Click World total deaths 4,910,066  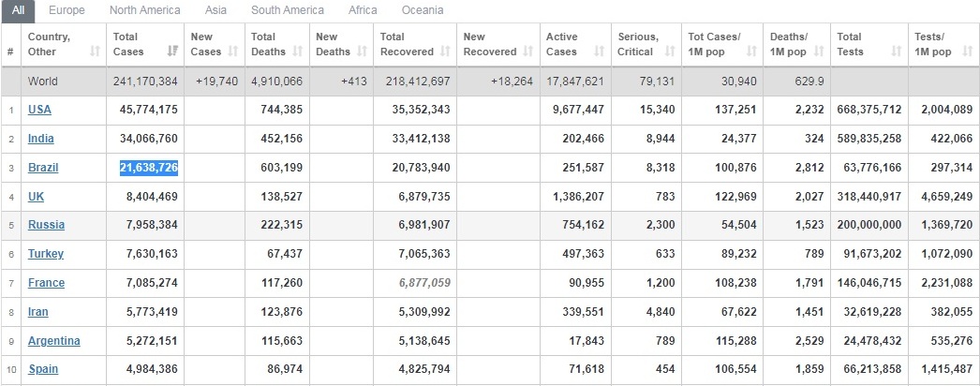click(x=276, y=82)
